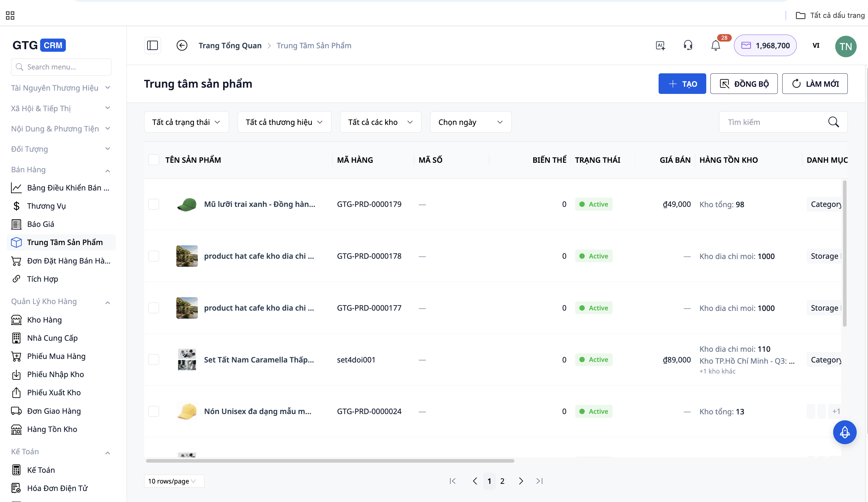The height and width of the screenshot is (502, 868).
Task: Open the Tất cả trạng thái dropdown
Action: coord(186,122)
